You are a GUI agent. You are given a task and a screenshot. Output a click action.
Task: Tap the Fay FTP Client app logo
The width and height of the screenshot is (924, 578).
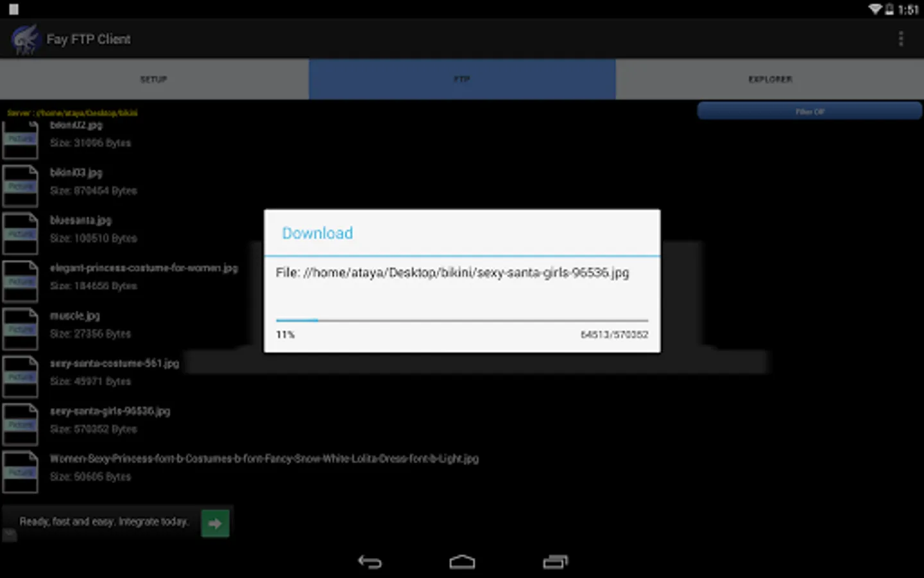coord(25,39)
